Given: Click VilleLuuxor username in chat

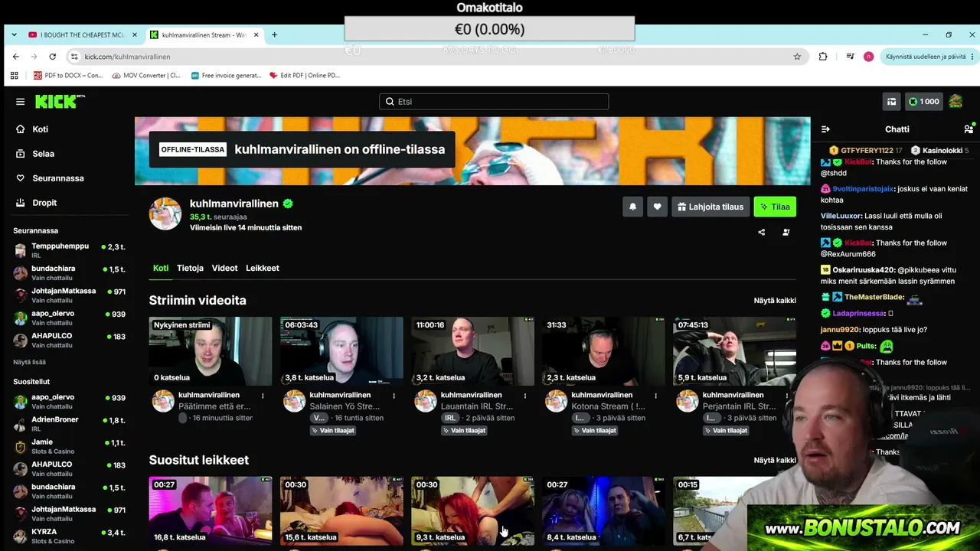Looking at the screenshot, I should (841, 216).
